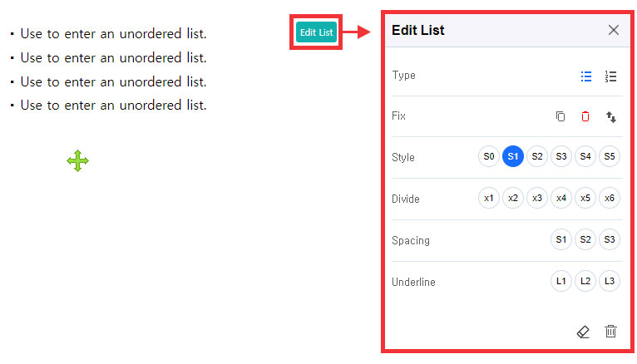The image size is (637, 364).
Task: Choose Spacing option S3
Action: pyautogui.click(x=610, y=239)
